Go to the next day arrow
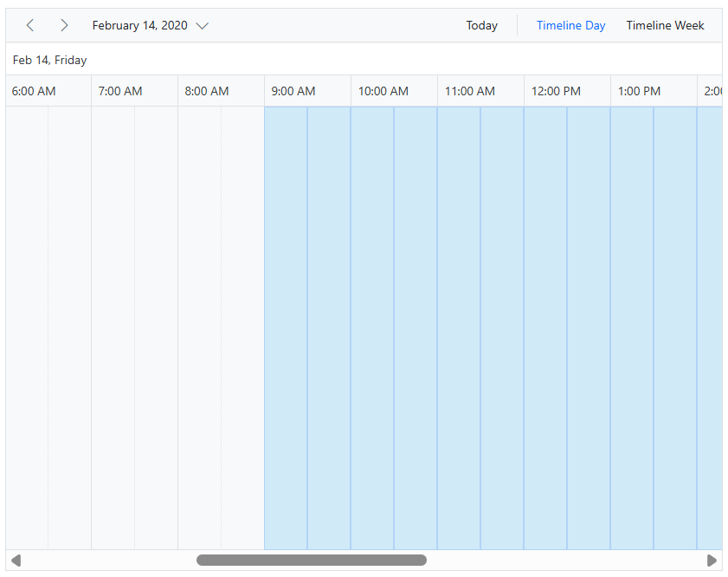Screen dimensions: 728x577 tap(64, 25)
